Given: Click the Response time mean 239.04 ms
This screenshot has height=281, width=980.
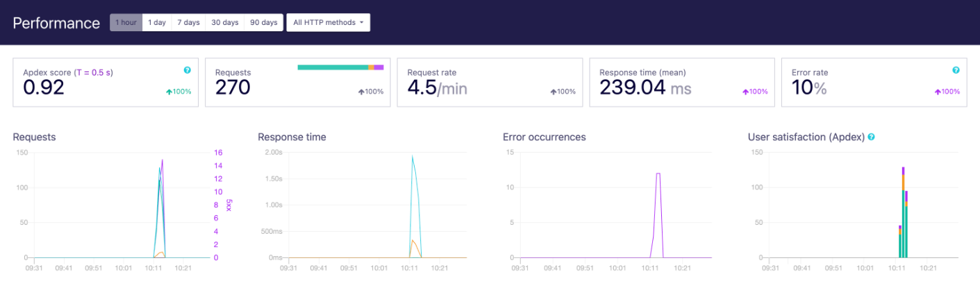Looking at the screenshot, I should [645, 88].
